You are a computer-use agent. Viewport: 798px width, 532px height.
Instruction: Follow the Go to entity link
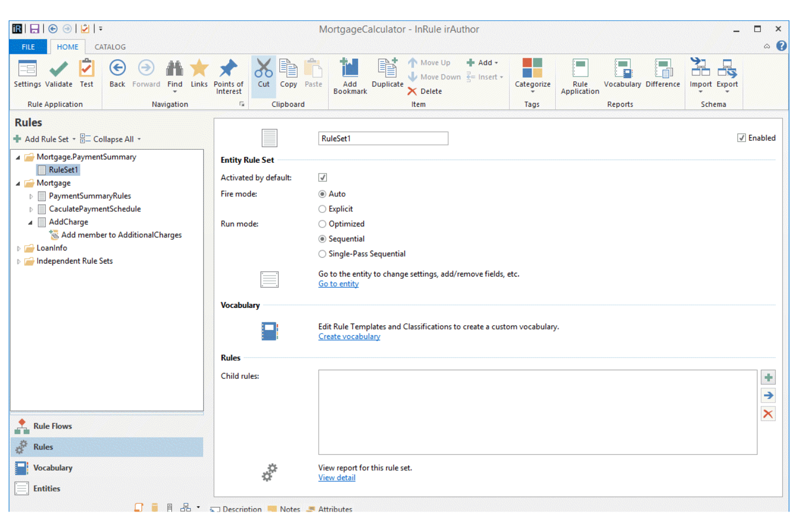click(338, 284)
